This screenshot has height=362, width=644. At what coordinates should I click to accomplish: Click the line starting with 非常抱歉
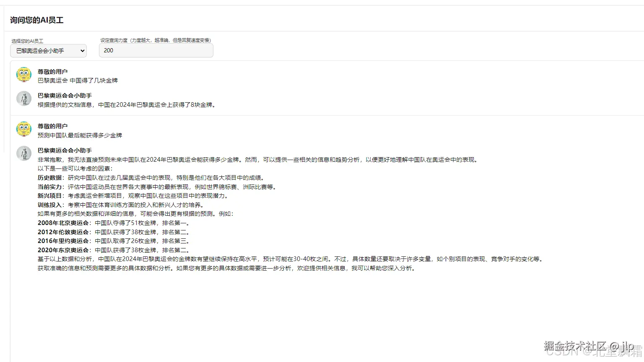pyautogui.click(x=258, y=160)
